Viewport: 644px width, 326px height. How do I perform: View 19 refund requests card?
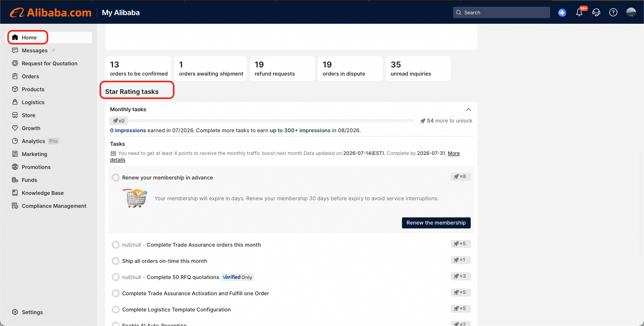282,69
